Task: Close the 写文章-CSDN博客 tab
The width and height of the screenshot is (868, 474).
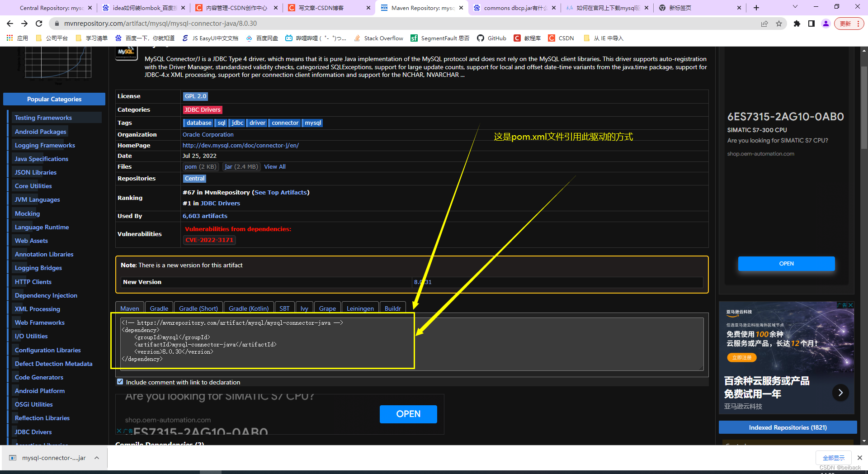Action: 368,8
